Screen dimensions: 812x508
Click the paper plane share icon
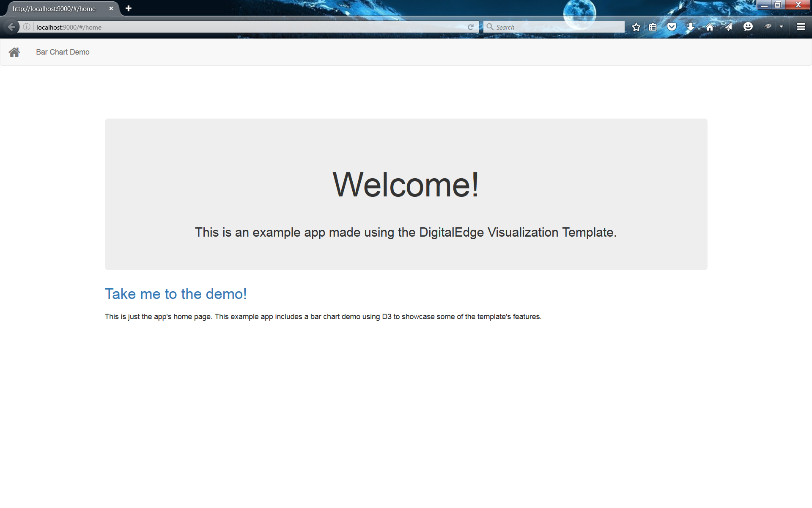[x=728, y=27]
